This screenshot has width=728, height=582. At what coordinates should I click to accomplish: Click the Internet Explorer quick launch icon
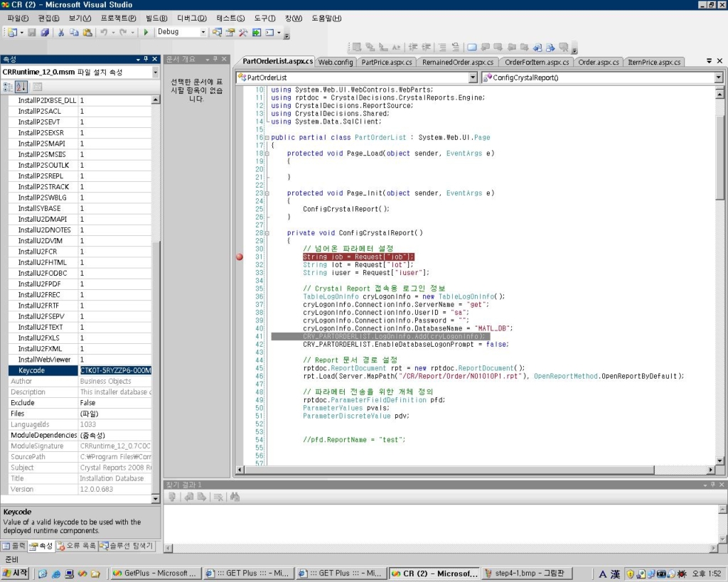point(56,574)
